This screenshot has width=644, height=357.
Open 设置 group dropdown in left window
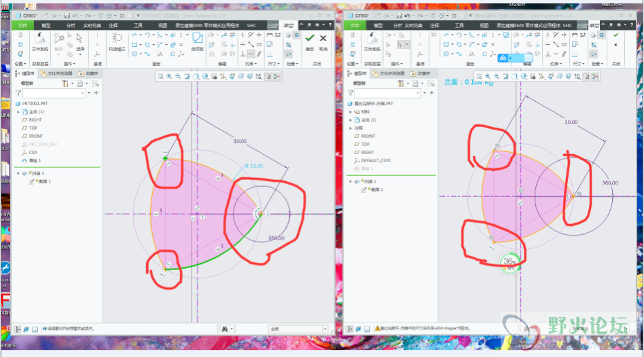(x=20, y=64)
